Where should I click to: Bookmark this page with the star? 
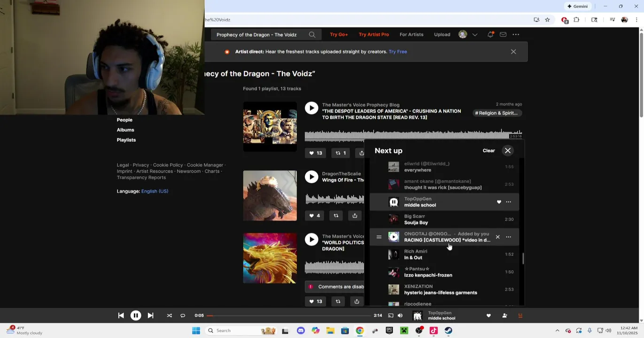point(547,20)
